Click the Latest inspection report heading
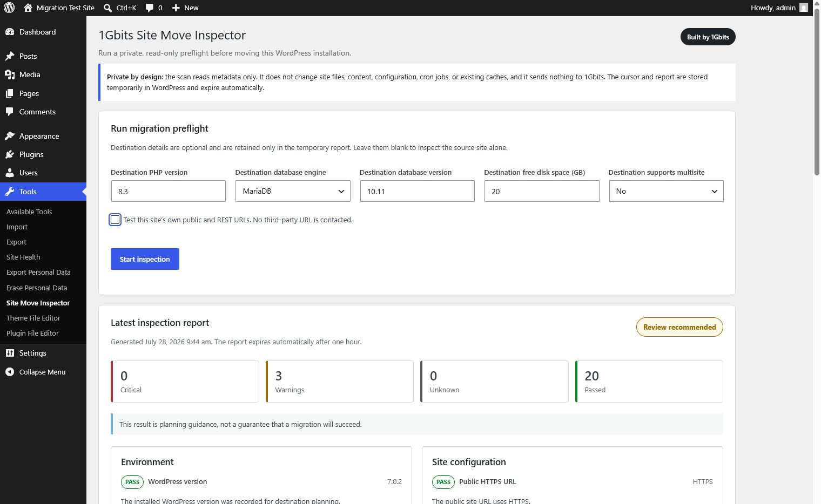The image size is (821, 504). coord(160,323)
